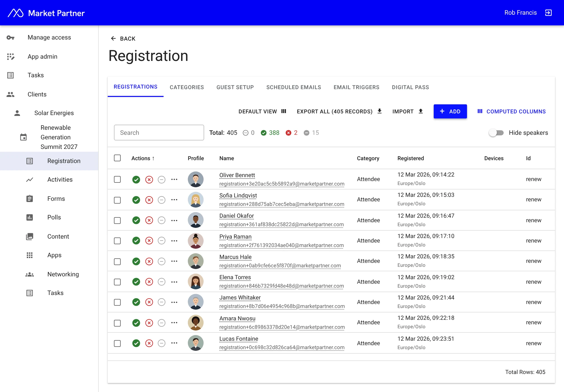Toggle the Hide speakers switch
This screenshot has width=564, height=392.
496,133
